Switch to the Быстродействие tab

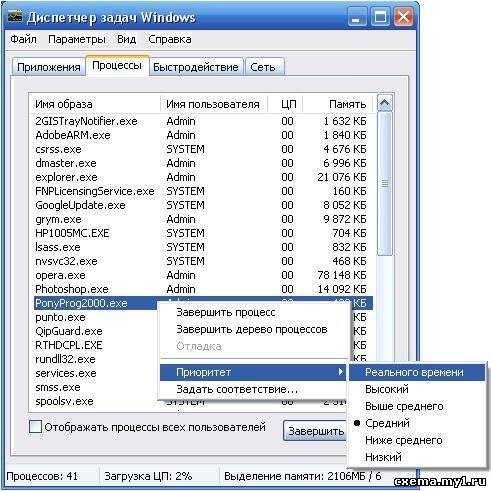point(196,67)
